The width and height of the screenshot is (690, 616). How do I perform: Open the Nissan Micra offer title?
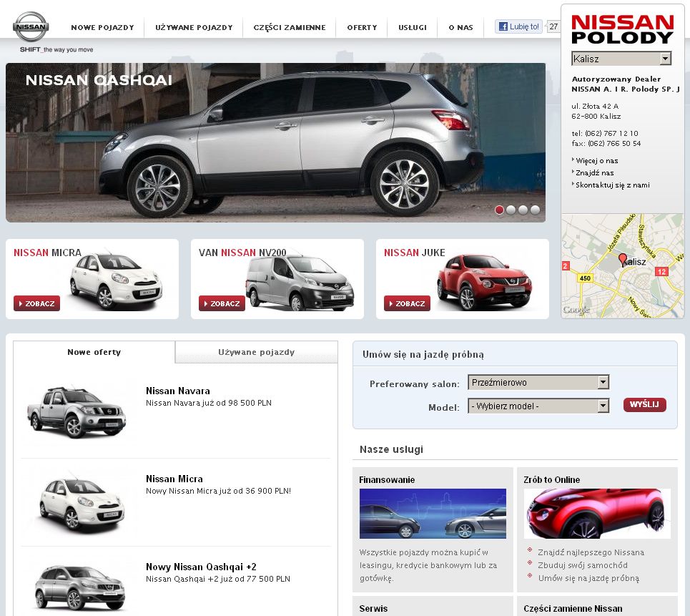(174, 479)
